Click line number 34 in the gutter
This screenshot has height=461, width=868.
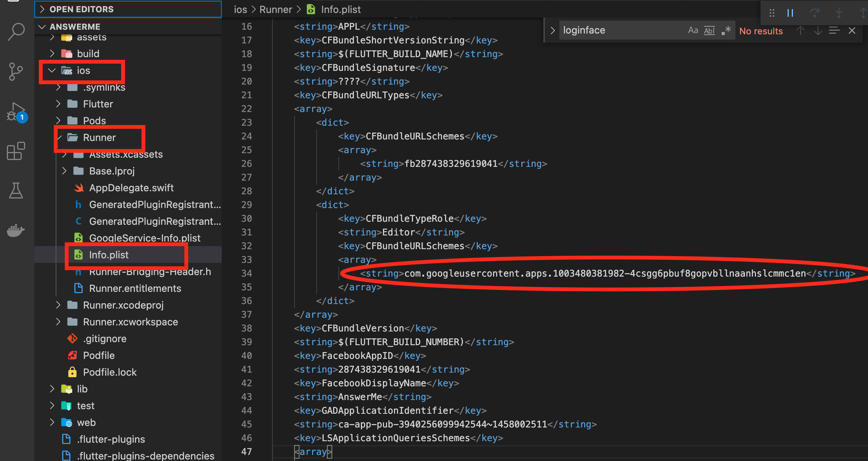click(x=247, y=273)
